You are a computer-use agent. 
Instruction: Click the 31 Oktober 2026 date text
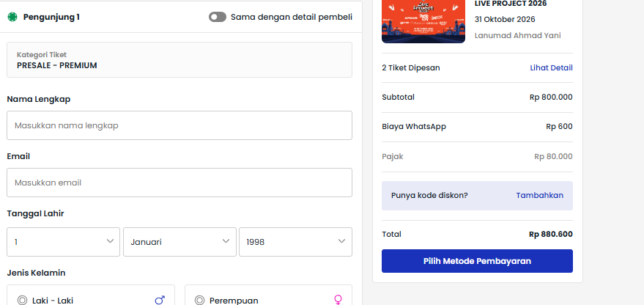point(505,19)
